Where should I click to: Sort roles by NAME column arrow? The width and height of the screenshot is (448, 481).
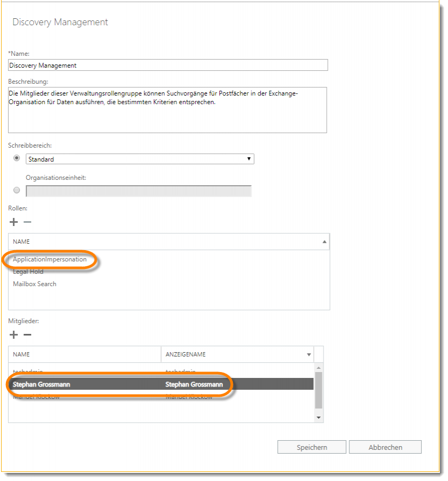pos(324,242)
